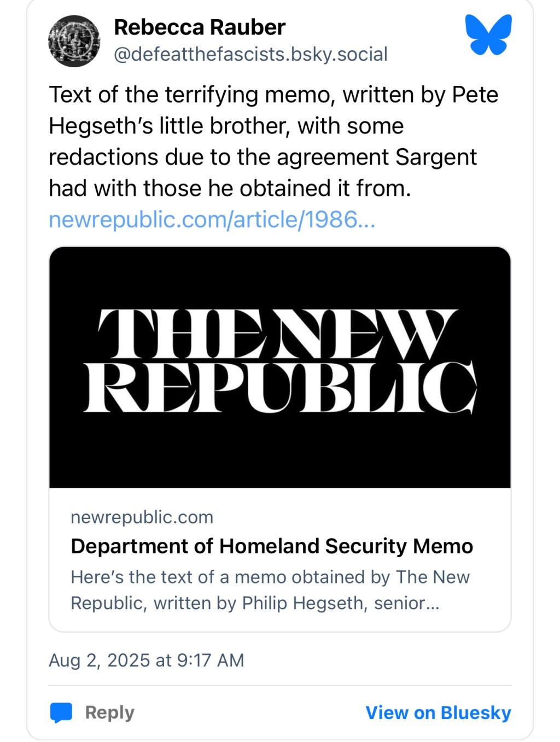Click View on Bluesky
Image resolution: width=560 pixels, height=742 pixels.
tap(438, 712)
